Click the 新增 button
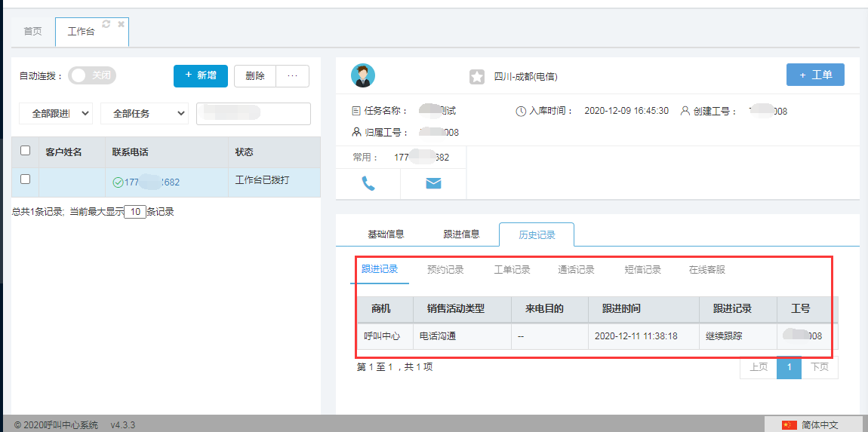This screenshot has width=868, height=432. point(200,76)
